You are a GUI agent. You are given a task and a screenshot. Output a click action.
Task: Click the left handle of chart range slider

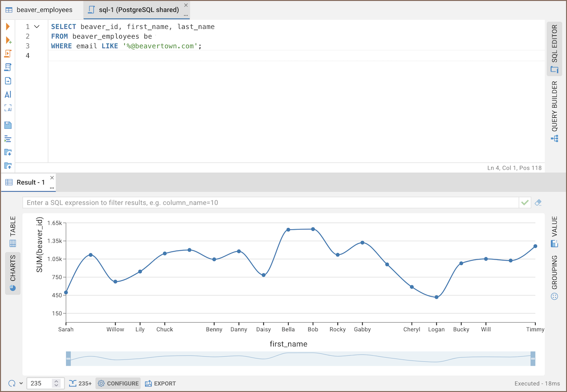click(x=68, y=359)
